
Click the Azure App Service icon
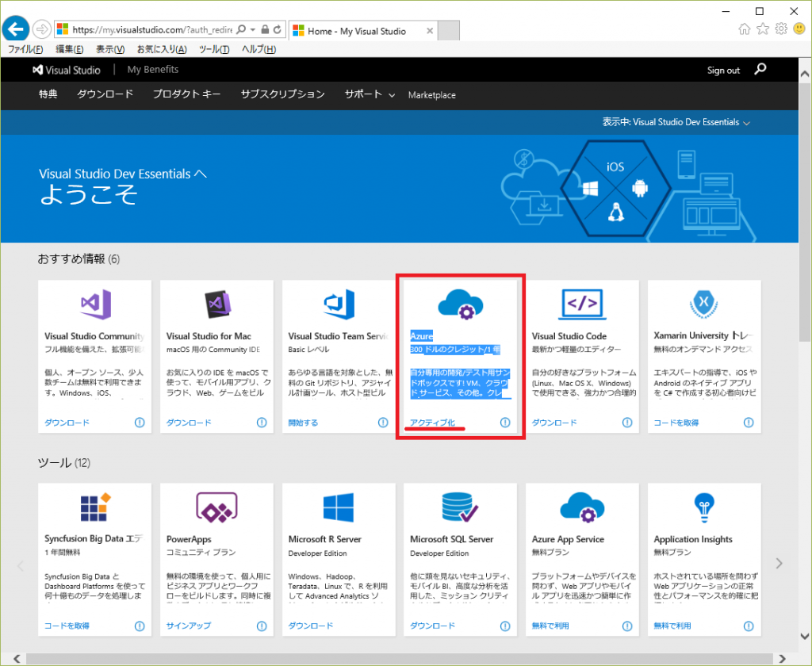pos(583,507)
